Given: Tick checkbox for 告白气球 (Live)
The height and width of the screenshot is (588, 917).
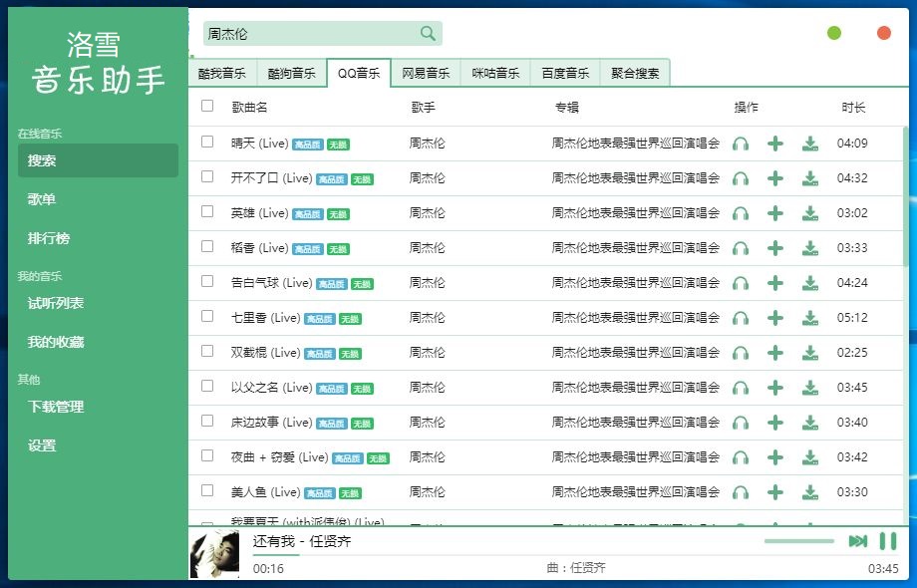Looking at the screenshot, I should click(x=207, y=281).
